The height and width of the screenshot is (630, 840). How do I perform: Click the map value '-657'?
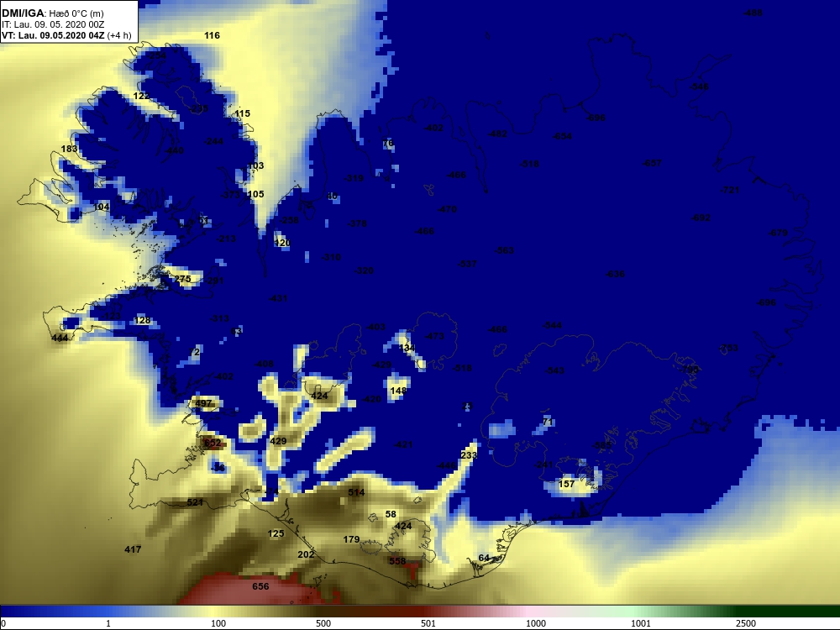(652, 163)
